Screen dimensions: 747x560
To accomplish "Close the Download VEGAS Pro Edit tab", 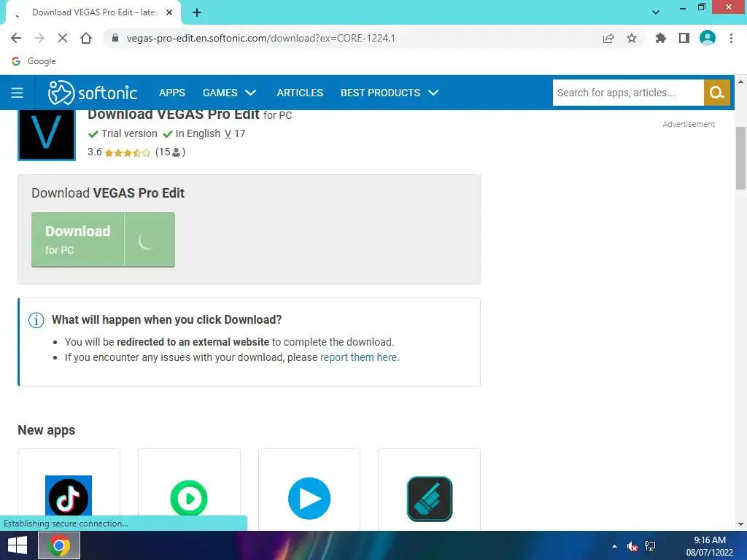I will pyautogui.click(x=169, y=12).
